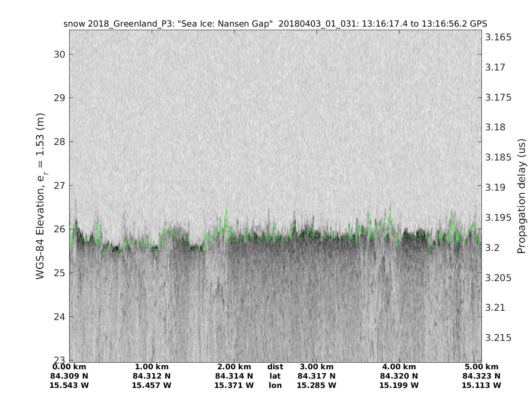Click the plot title text at top
The height and width of the screenshot is (399, 532).
275,23
